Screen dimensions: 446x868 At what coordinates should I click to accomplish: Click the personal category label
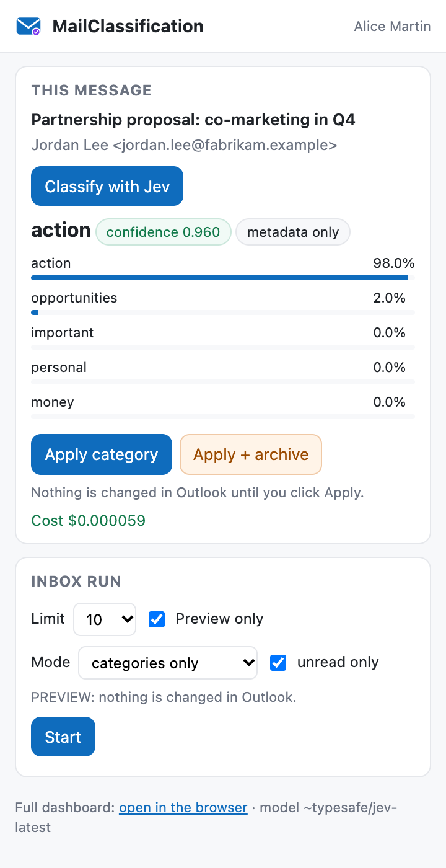coord(59,368)
